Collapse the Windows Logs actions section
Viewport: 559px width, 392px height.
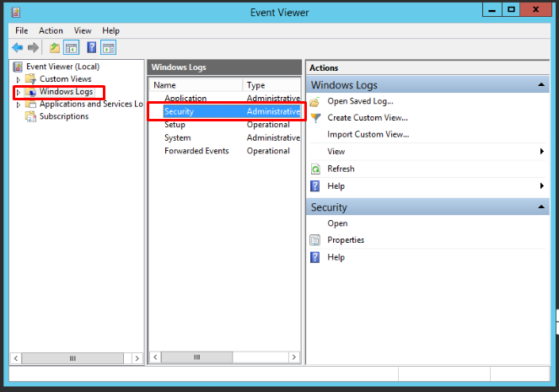tap(541, 85)
